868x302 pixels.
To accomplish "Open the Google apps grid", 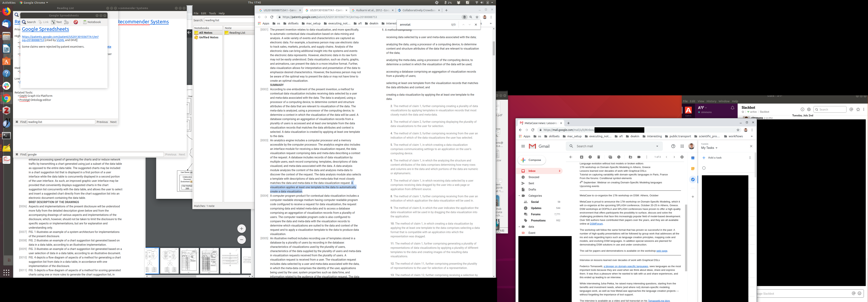I will 682,146.
